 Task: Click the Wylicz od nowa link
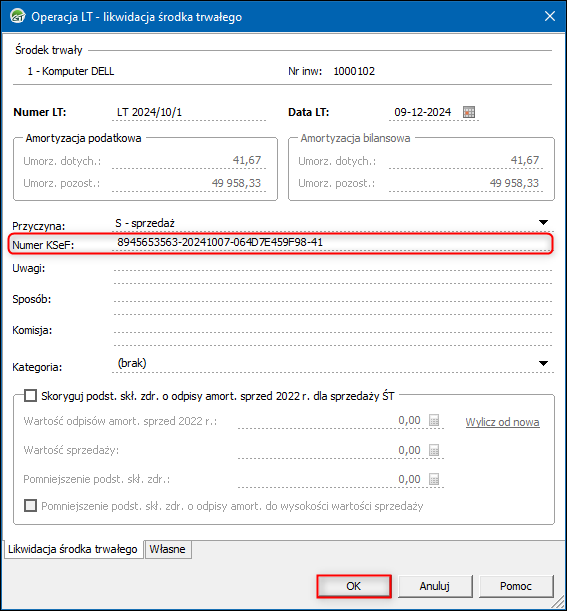[502, 422]
